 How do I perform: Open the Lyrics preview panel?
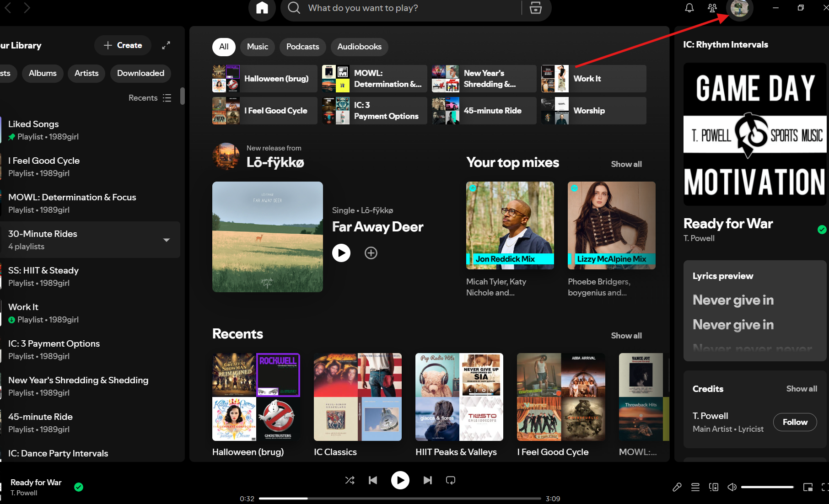[755, 311]
